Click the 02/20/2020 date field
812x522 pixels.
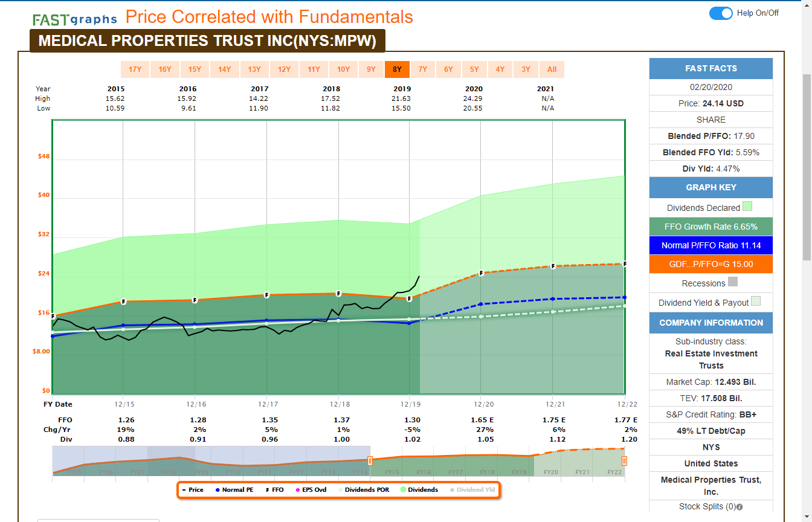tap(711, 87)
